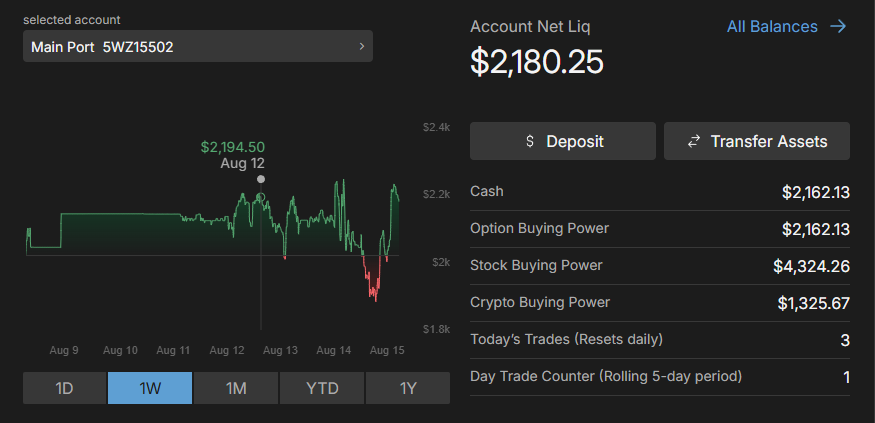Click the dollar sign icon on Deposit
This screenshot has height=423, width=875.
[x=530, y=142]
